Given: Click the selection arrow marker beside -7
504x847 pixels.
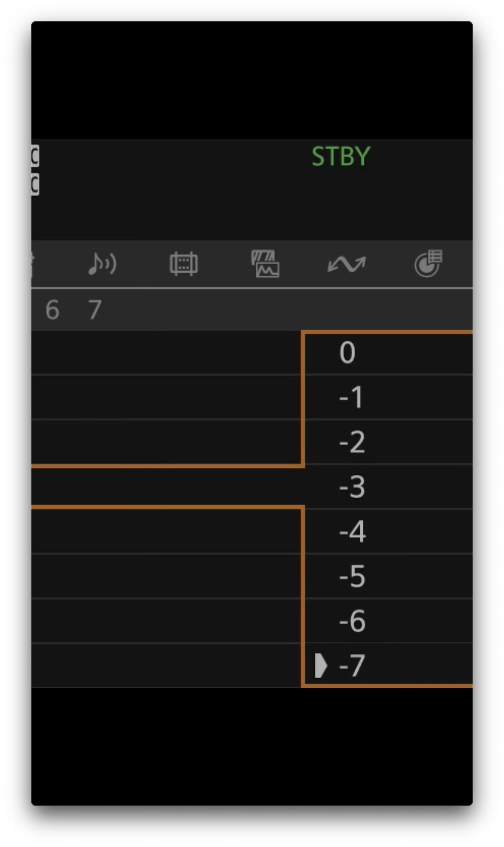Looking at the screenshot, I should coord(320,666).
